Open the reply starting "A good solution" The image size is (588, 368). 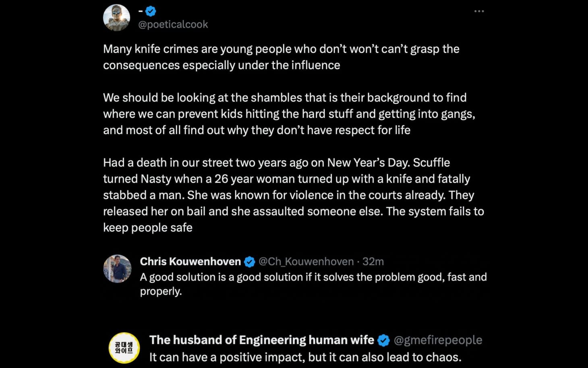tap(313, 277)
